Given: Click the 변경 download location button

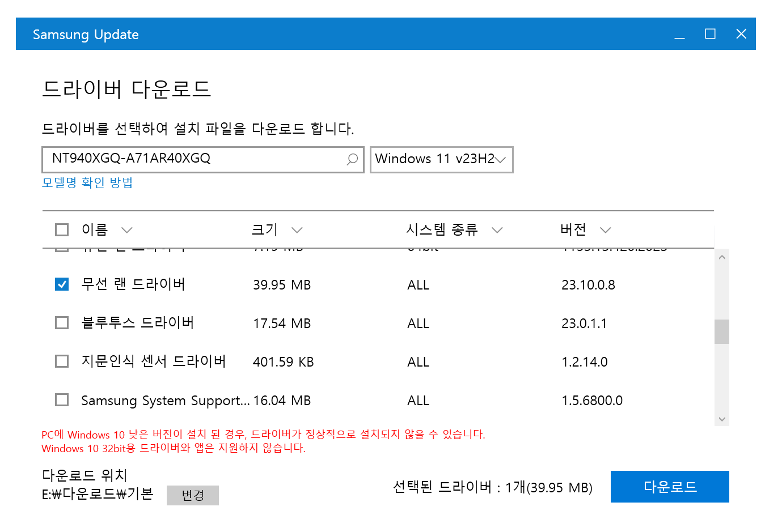Looking at the screenshot, I should [x=193, y=495].
